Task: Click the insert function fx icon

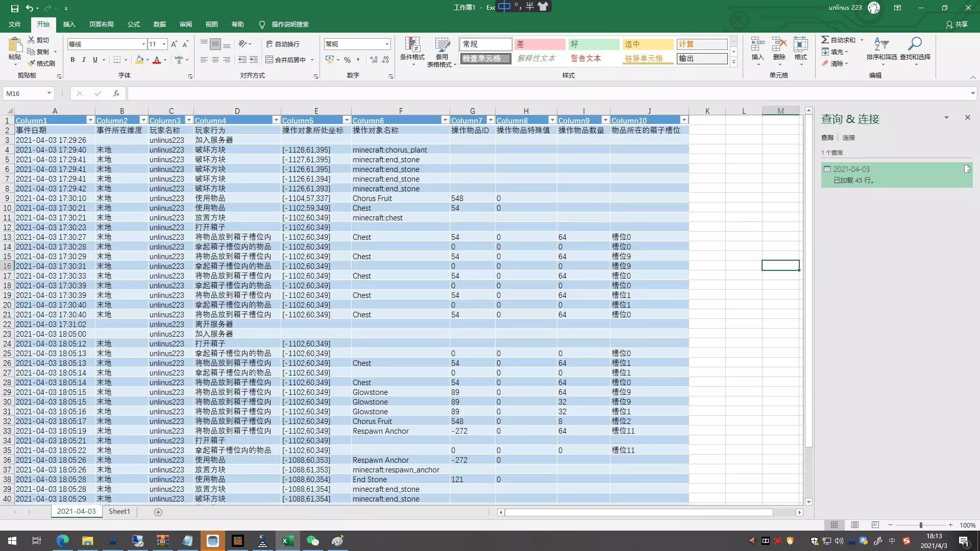Action: pos(116,93)
